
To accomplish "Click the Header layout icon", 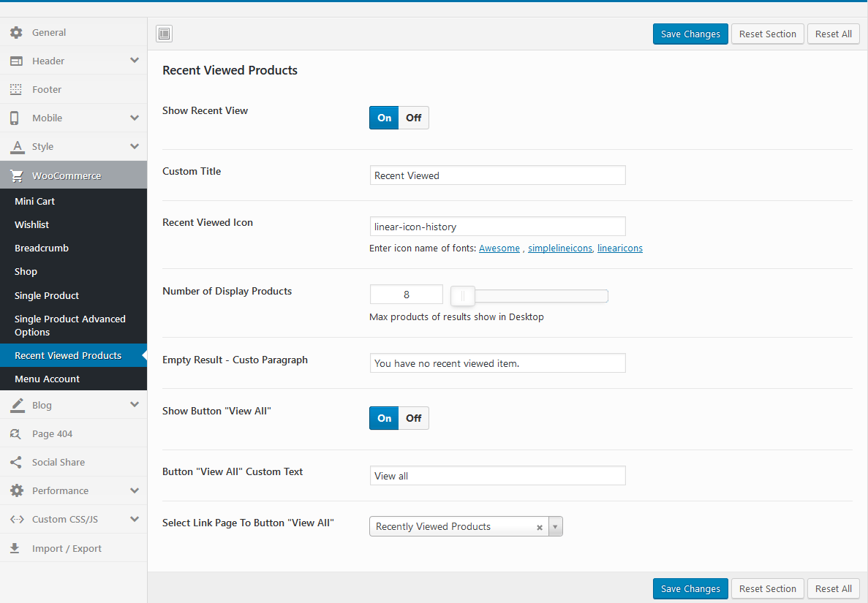I will pos(17,61).
